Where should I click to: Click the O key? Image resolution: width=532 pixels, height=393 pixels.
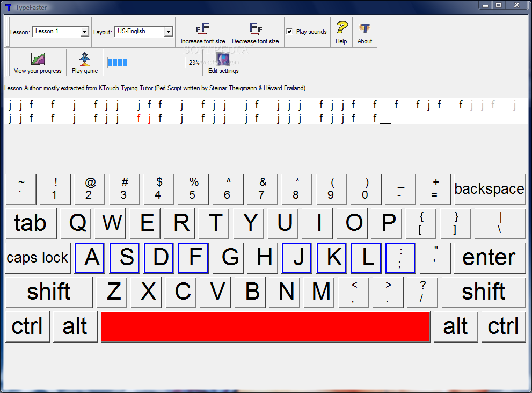[352, 224]
